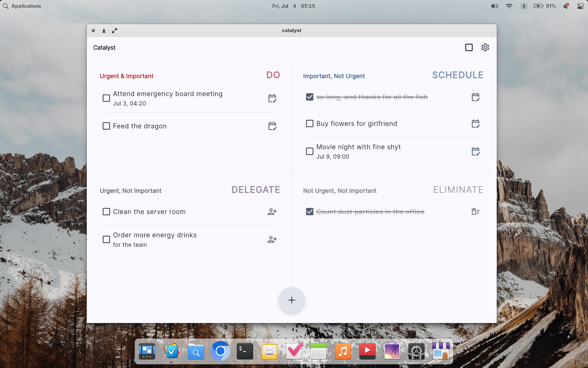Image resolution: width=588 pixels, height=368 pixels.
Task: Open Wi-Fi network indicator
Action: 509,6
